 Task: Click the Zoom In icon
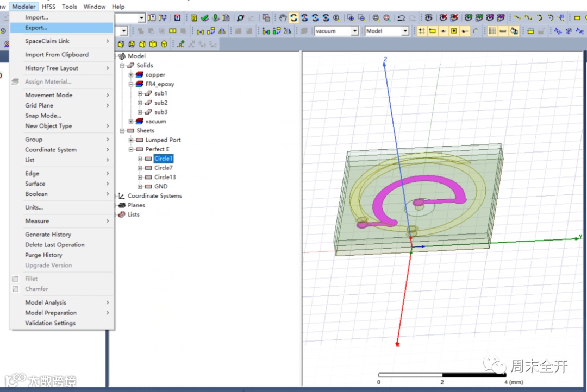(351, 17)
